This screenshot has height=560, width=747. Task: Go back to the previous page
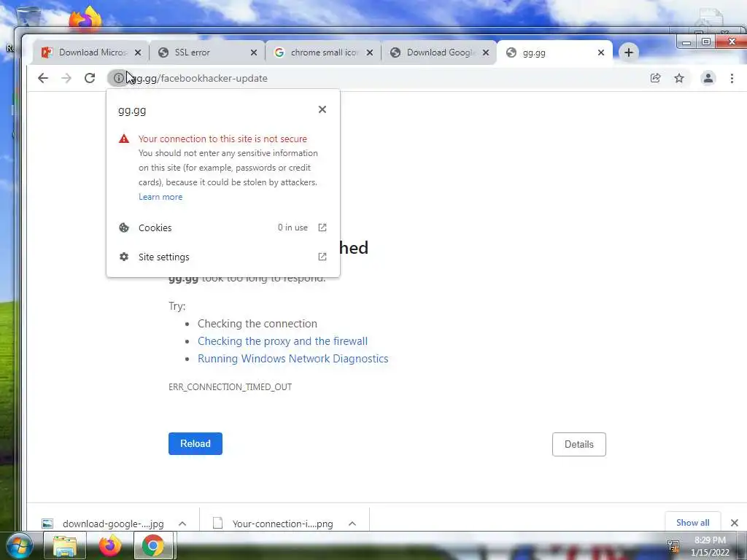pyautogui.click(x=43, y=78)
